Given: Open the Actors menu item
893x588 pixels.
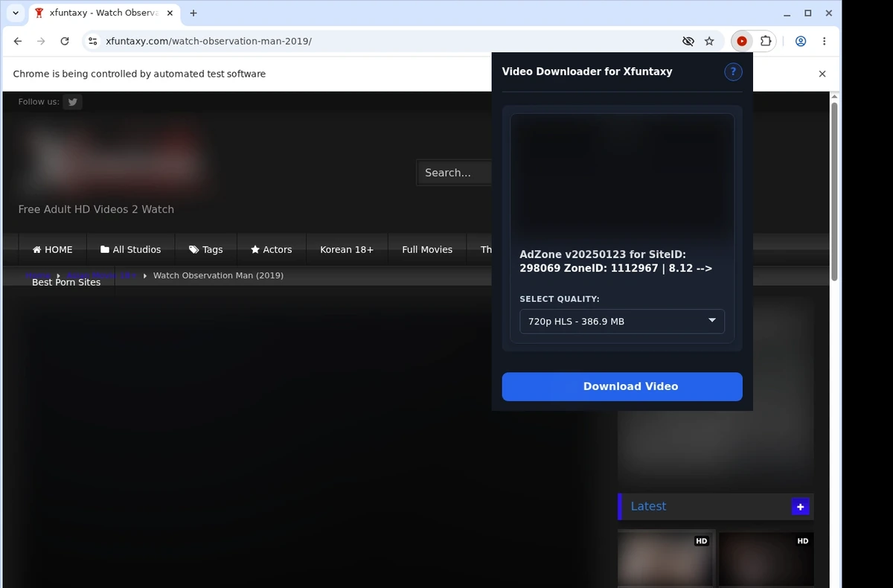Looking at the screenshot, I should click(272, 249).
